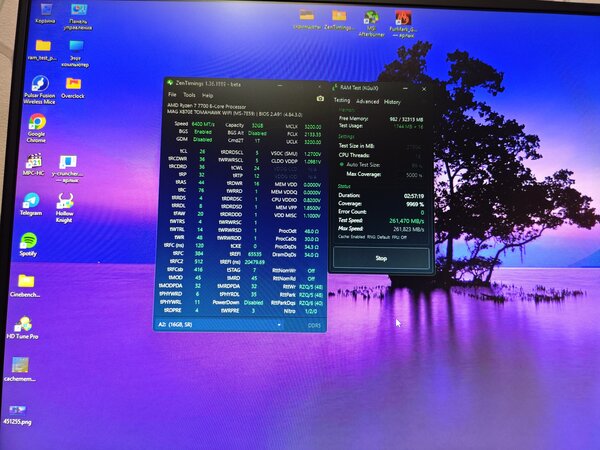Select the tRFC 384 value
The image size is (600, 450).
click(x=199, y=253)
